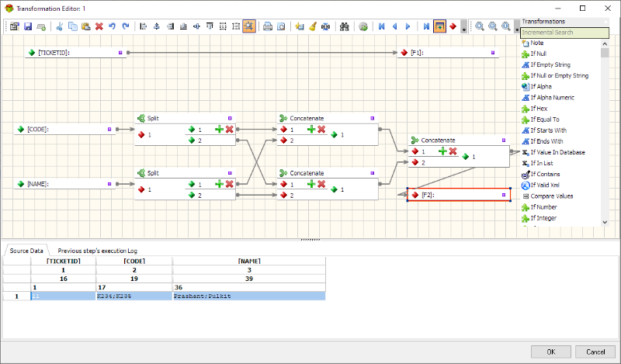This screenshot has width=621, height=364.
Task: Jump to last record skip-forward arrow
Action: [426, 26]
